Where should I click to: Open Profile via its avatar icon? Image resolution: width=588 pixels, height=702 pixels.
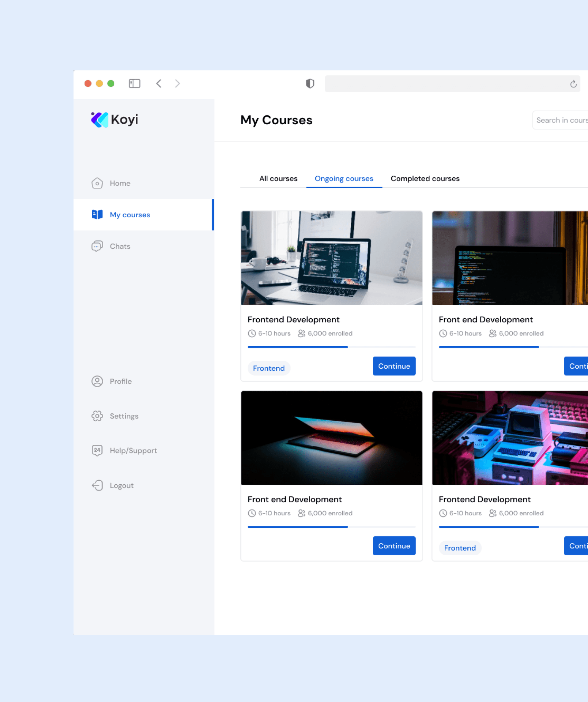coord(97,381)
